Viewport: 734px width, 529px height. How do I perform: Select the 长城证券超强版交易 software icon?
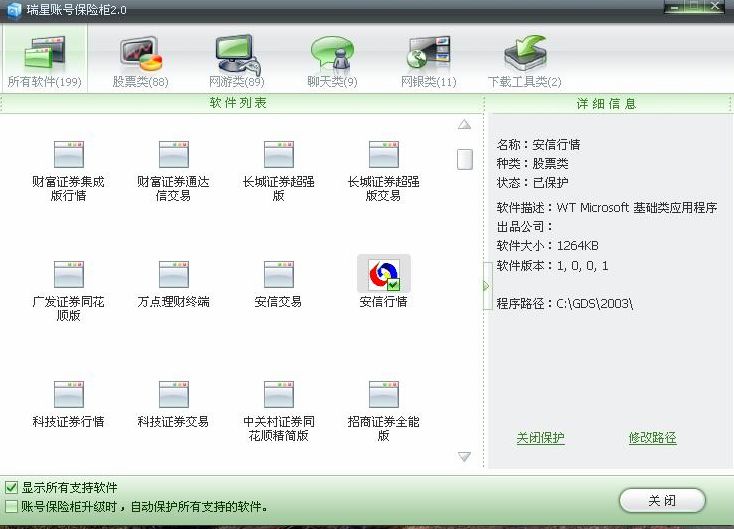(x=383, y=154)
